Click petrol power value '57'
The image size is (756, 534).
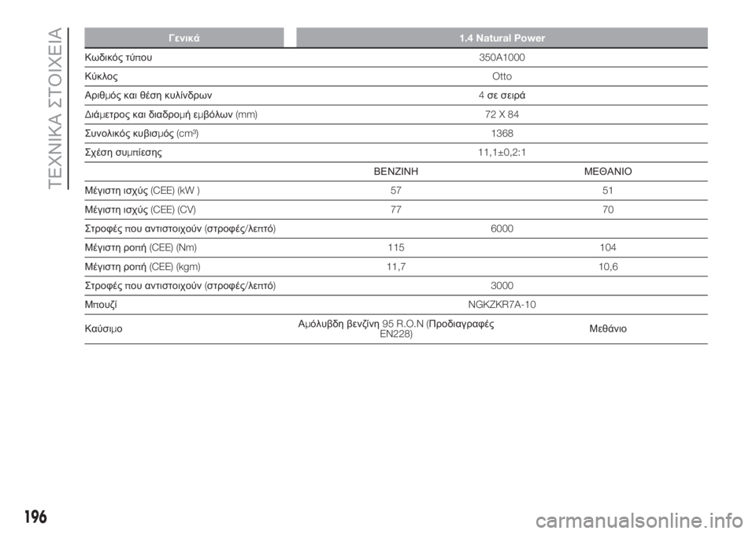[396, 191]
